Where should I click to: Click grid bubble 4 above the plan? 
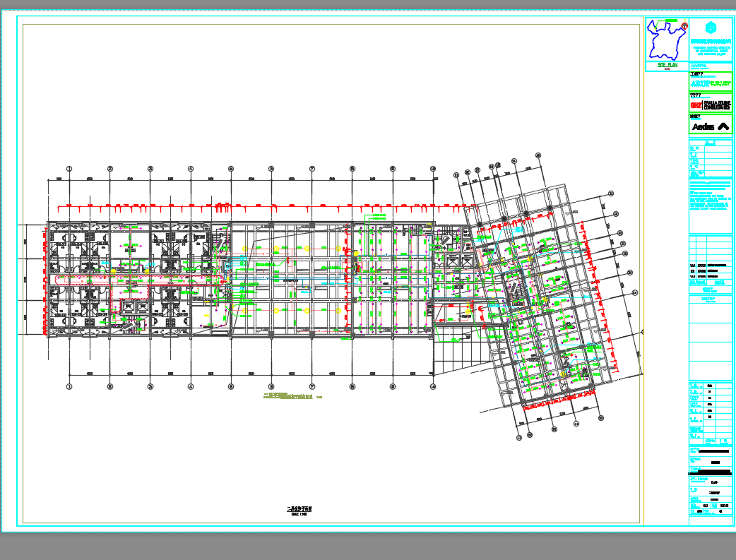[191, 169]
